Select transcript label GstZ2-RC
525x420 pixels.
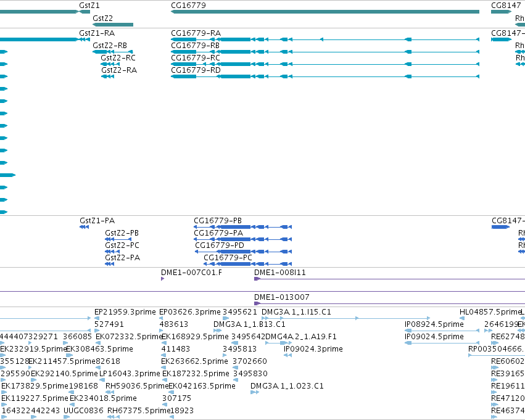[x=118, y=57]
